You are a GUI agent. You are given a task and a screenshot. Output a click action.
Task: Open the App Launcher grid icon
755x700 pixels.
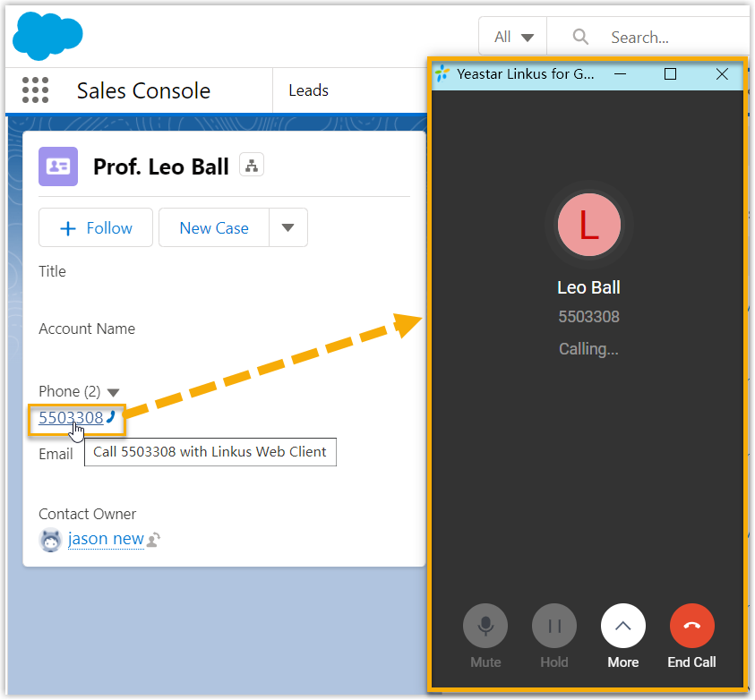click(x=35, y=90)
